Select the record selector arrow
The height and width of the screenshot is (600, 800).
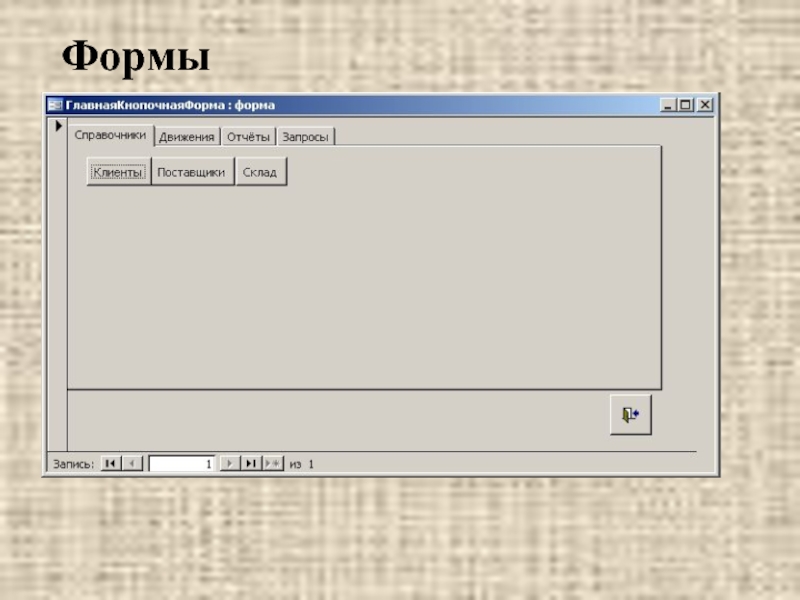(58, 126)
